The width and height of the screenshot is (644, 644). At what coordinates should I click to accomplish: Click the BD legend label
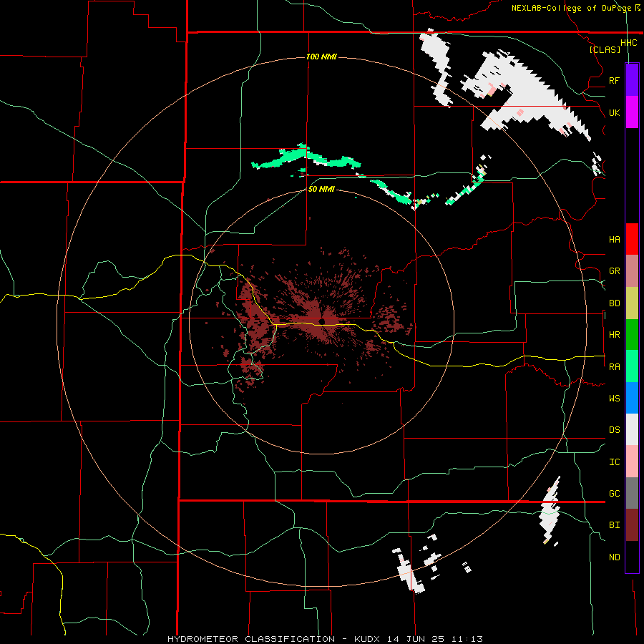point(614,303)
